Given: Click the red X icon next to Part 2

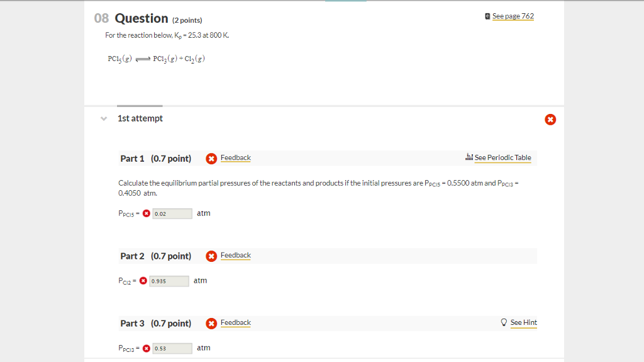Looking at the screenshot, I should pos(211,256).
